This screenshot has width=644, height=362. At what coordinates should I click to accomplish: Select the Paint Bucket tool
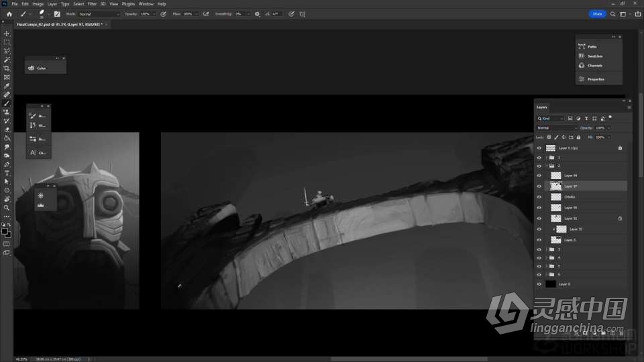pyautogui.click(x=7, y=138)
